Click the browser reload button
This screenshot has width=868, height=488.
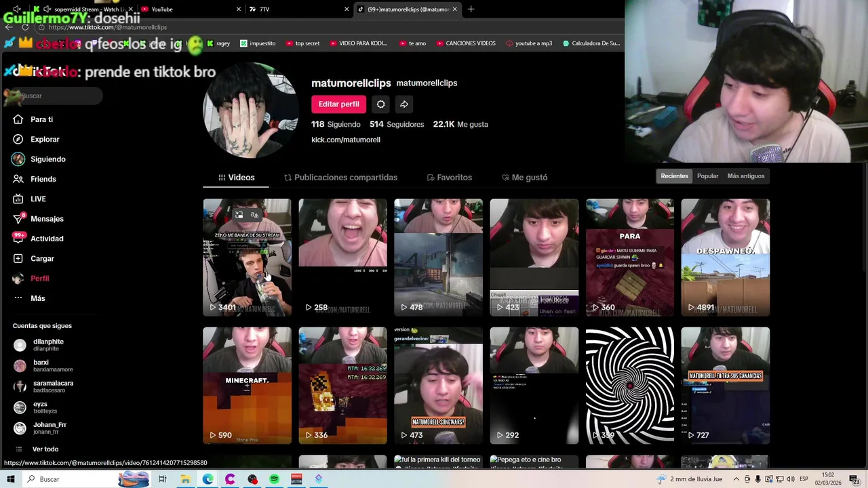point(25,27)
